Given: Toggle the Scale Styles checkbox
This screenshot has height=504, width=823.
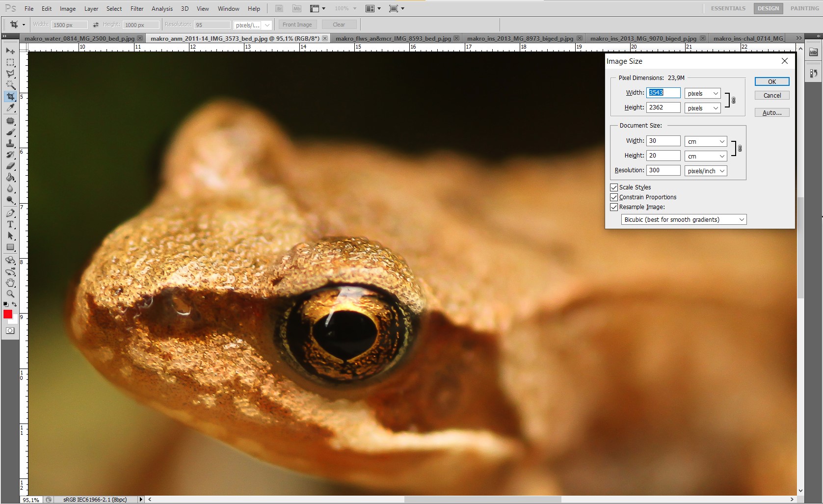Looking at the screenshot, I should coord(614,187).
